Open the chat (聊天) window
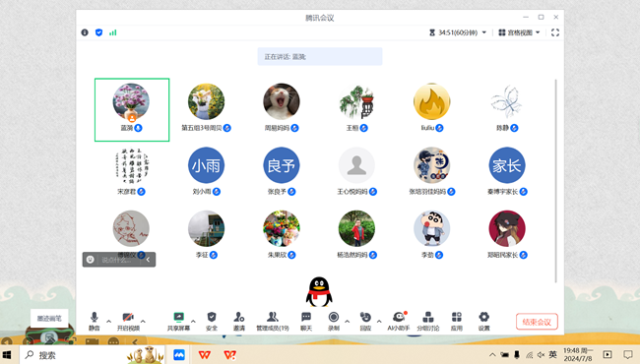Screen dimensions: 640x364 point(306,321)
